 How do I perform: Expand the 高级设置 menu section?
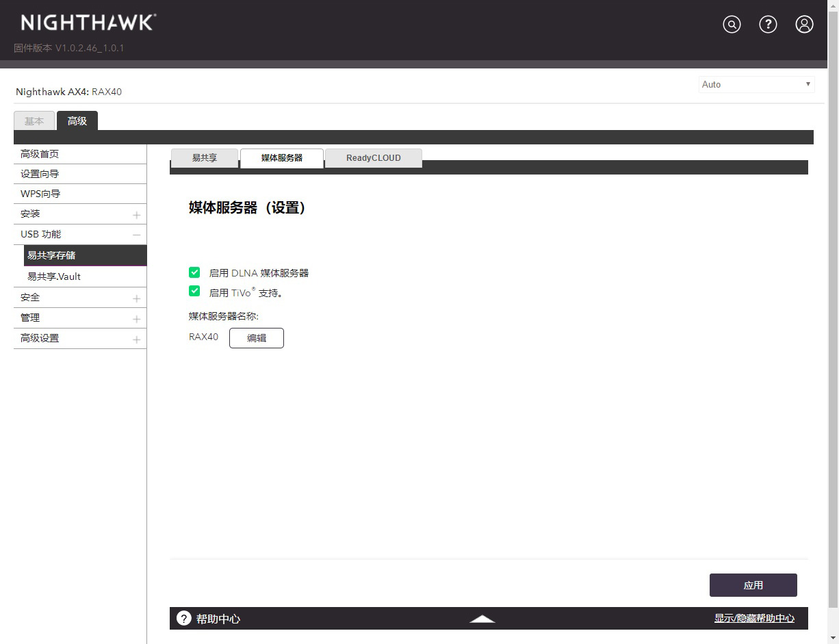pos(136,339)
